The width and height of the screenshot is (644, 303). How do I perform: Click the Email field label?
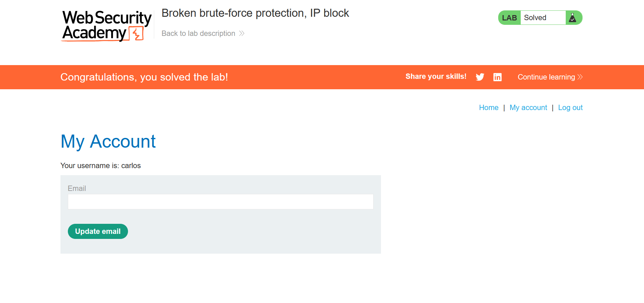77,189
